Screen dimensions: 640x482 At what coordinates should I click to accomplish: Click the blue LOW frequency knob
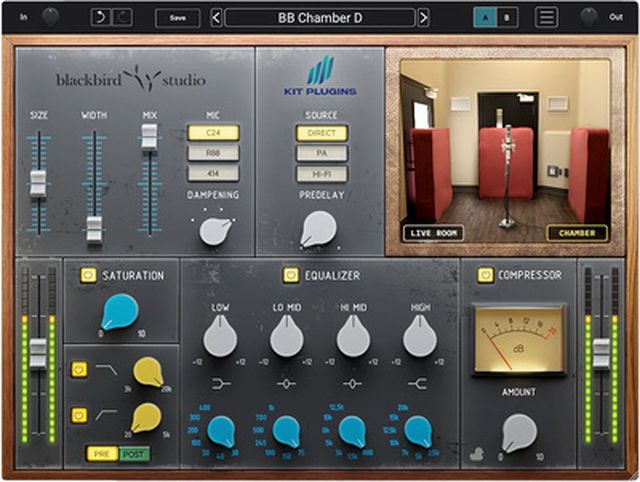[x=222, y=432]
